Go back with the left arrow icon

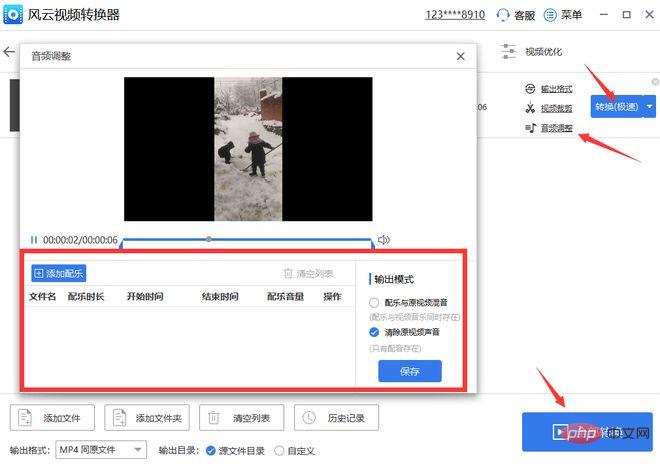tap(9, 52)
